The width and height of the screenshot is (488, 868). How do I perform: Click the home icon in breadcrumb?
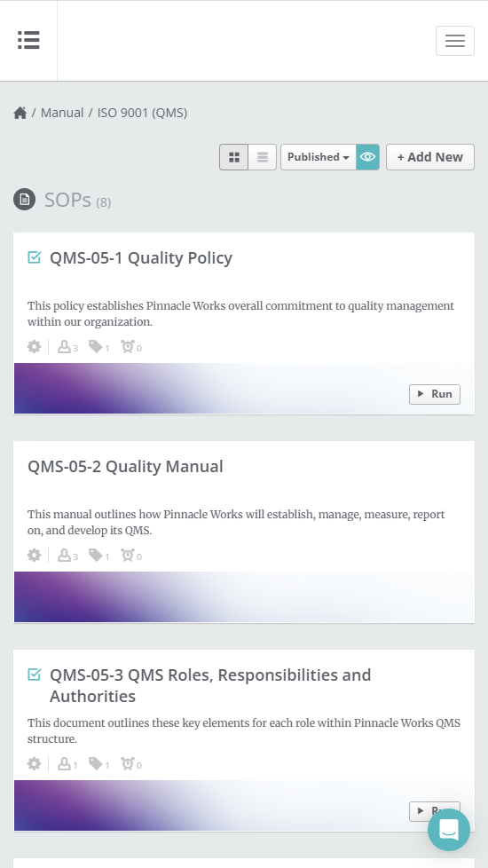point(20,113)
